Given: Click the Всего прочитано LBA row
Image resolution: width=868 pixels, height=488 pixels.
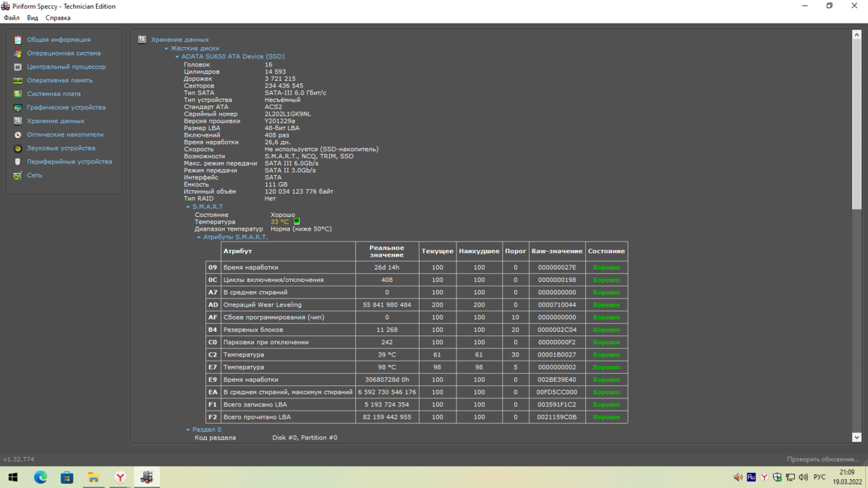Looking at the screenshot, I should tap(417, 417).
